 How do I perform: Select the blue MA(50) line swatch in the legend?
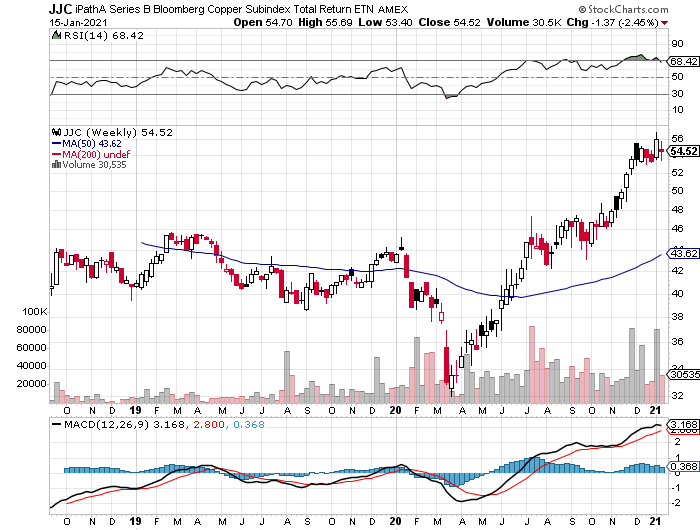[56, 143]
